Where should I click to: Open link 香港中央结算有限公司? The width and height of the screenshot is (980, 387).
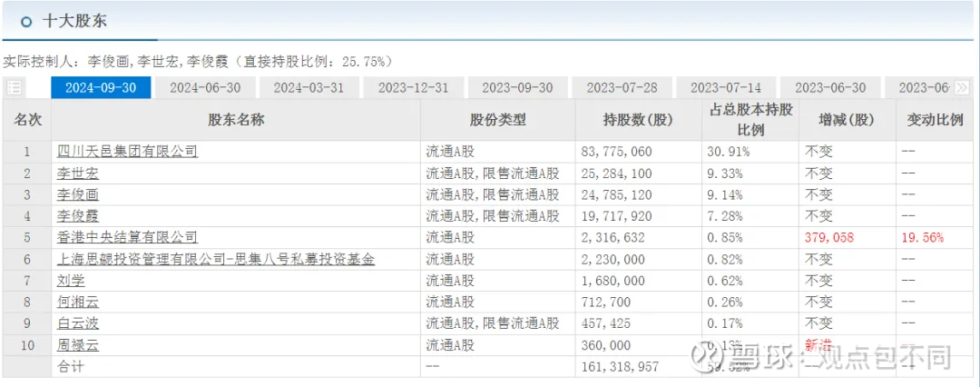click(128, 238)
